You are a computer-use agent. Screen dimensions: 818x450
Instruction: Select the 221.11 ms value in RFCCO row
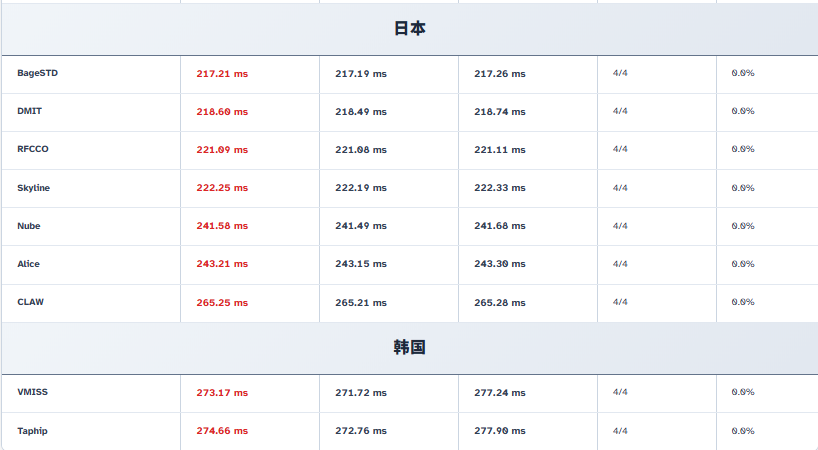point(499,150)
